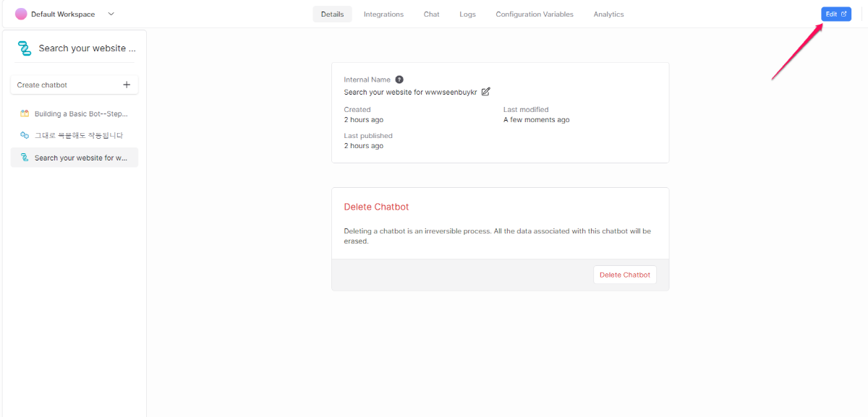Click the red Delete Chatbot button
Image resolution: width=868 pixels, height=417 pixels.
(625, 275)
